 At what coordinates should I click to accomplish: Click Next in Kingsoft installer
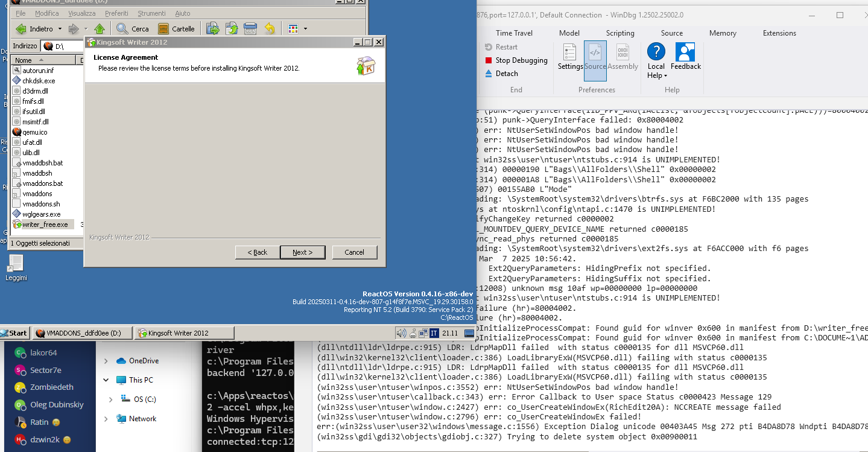(x=303, y=252)
